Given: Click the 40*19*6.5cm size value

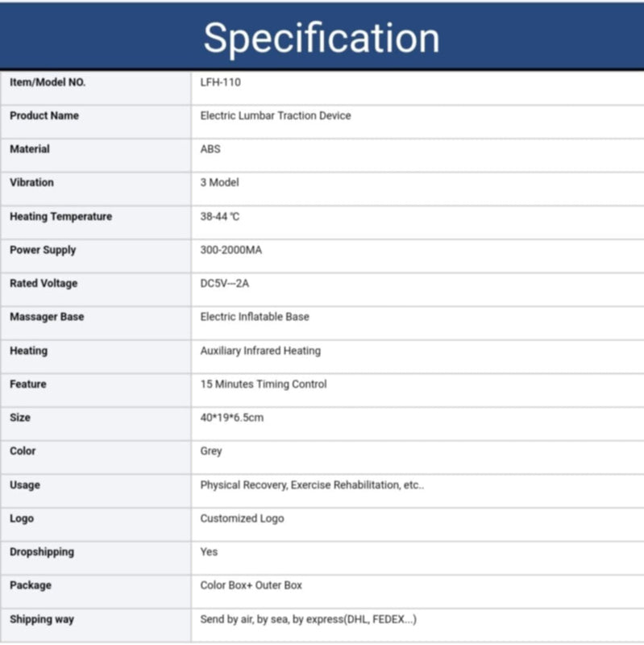Looking at the screenshot, I should [232, 418].
